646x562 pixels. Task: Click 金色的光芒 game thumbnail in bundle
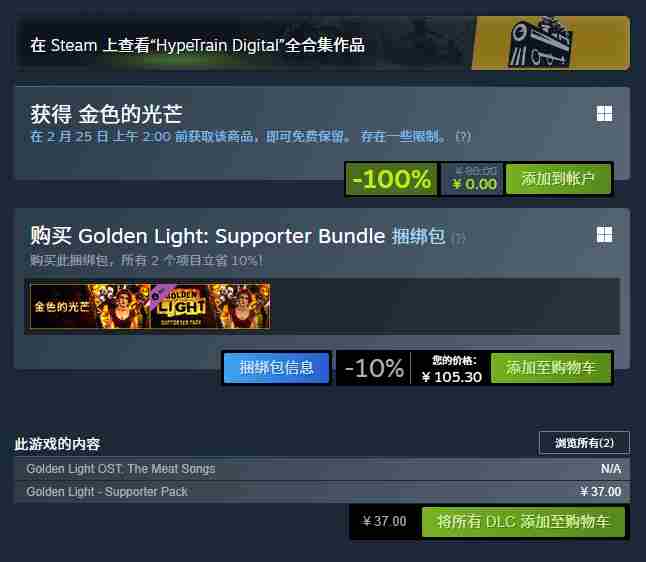[90, 306]
